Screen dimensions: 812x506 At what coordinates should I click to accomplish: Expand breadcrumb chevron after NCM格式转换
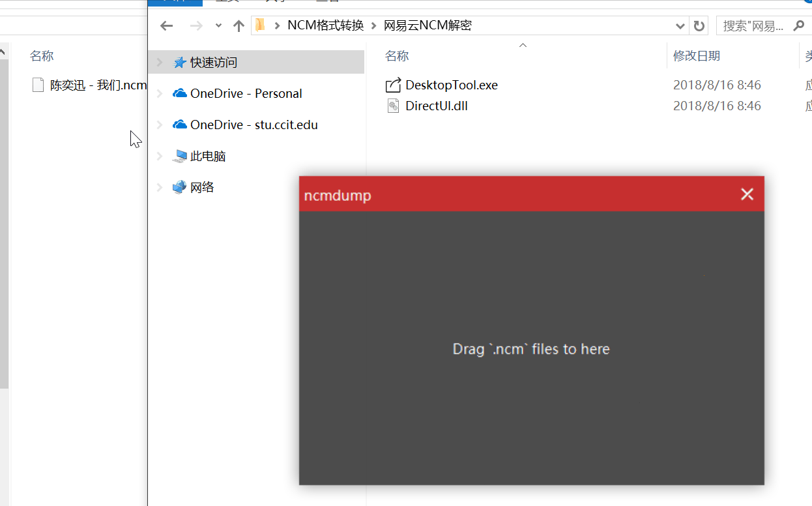[x=374, y=26]
